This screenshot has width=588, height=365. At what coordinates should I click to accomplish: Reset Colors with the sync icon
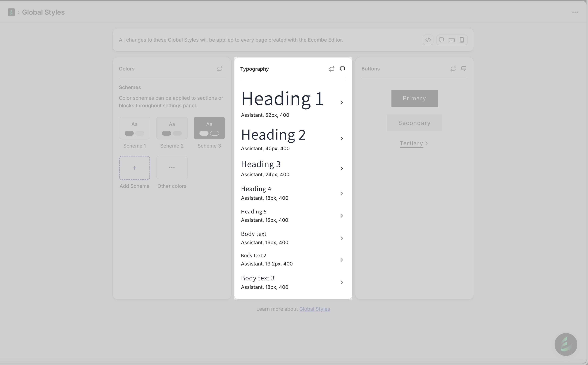tap(219, 69)
